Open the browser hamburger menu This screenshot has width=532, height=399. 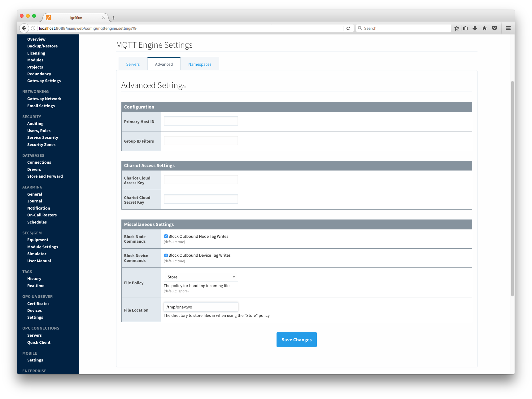pyautogui.click(x=508, y=28)
